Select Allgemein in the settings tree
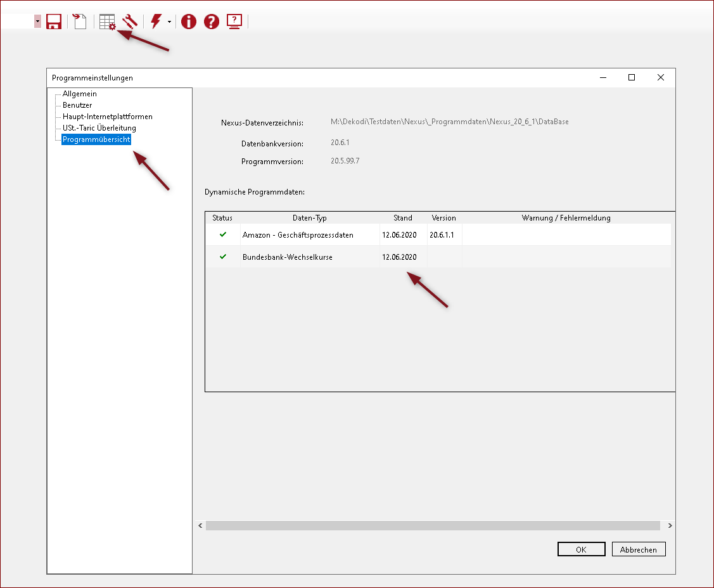The image size is (714, 588). pos(79,94)
